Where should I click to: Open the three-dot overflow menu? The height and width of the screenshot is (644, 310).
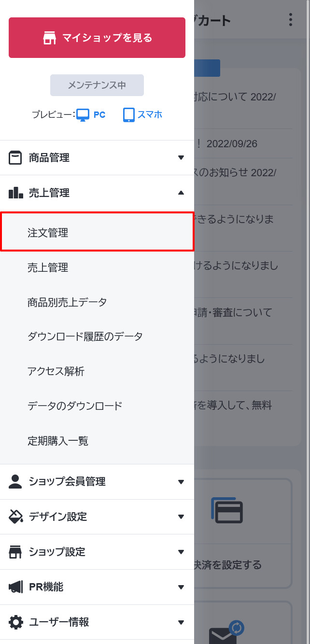pyautogui.click(x=291, y=20)
